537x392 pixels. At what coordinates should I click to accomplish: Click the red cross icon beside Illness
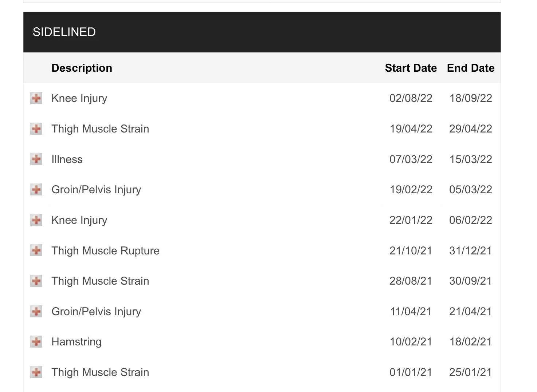tap(36, 159)
